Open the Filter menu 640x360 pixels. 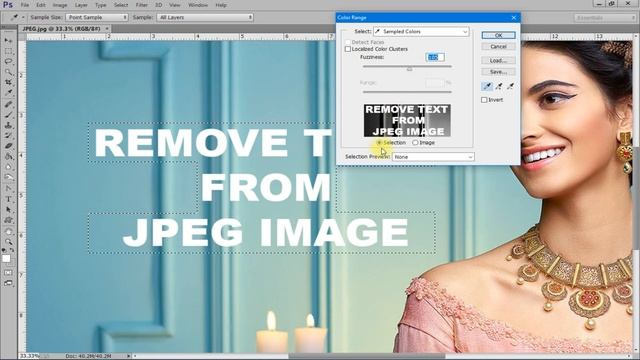(x=142, y=5)
